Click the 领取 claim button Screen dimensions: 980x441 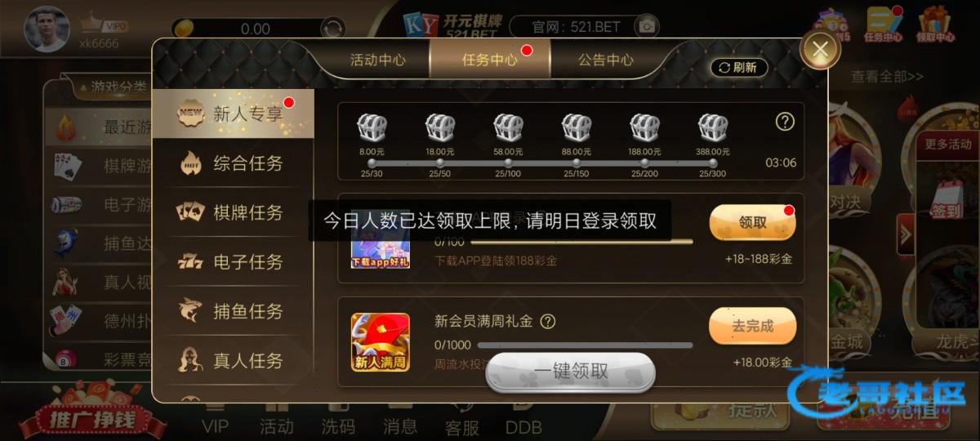tap(752, 222)
